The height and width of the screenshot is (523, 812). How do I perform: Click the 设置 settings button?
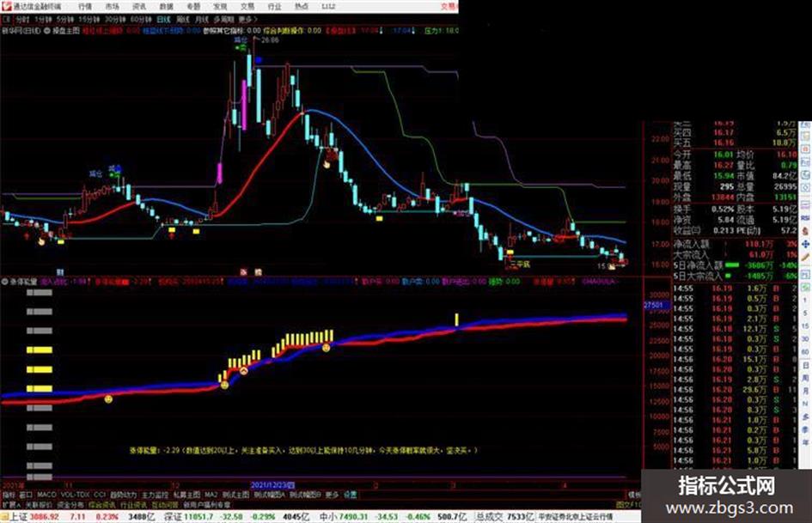pos(350,495)
